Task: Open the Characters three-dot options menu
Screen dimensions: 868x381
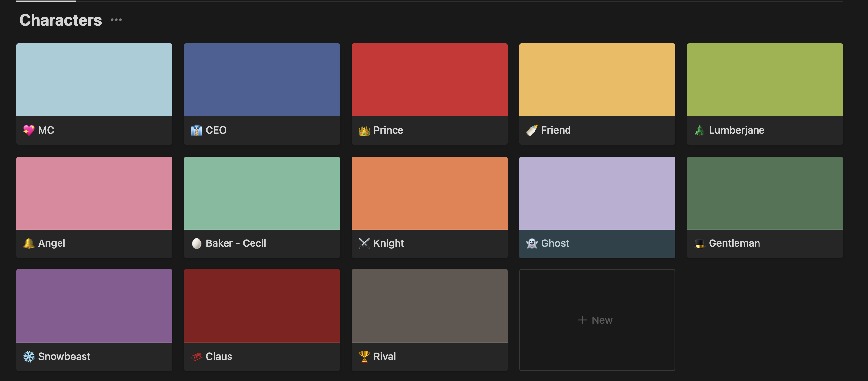Action: (116, 20)
